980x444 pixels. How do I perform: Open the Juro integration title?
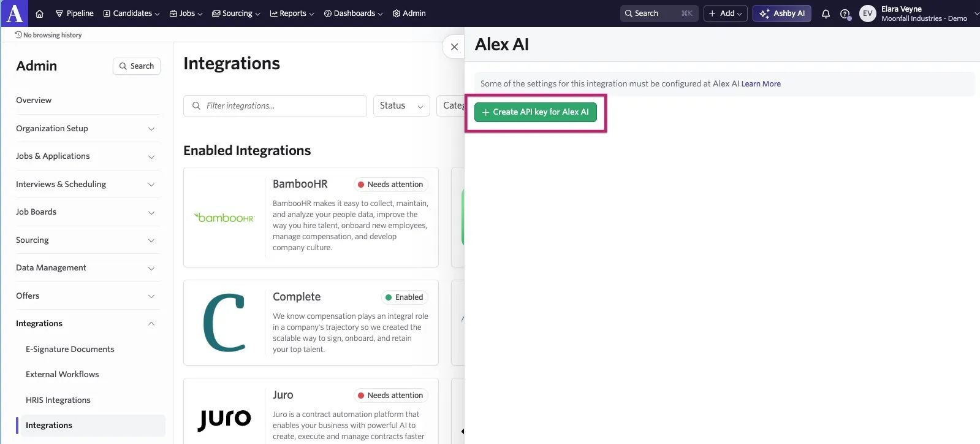coord(283,395)
